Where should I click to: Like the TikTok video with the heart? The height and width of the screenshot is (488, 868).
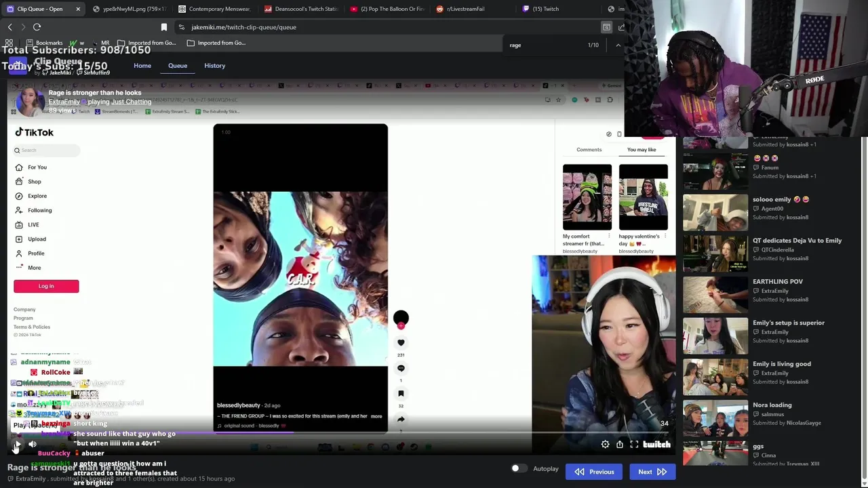(401, 343)
